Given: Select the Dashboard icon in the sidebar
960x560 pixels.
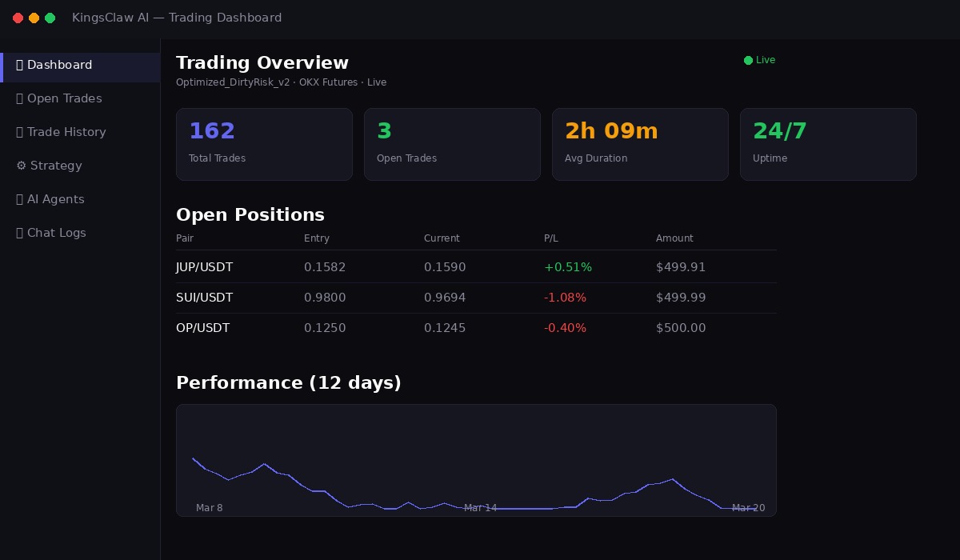Looking at the screenshot, I should [x=20, y=65].
